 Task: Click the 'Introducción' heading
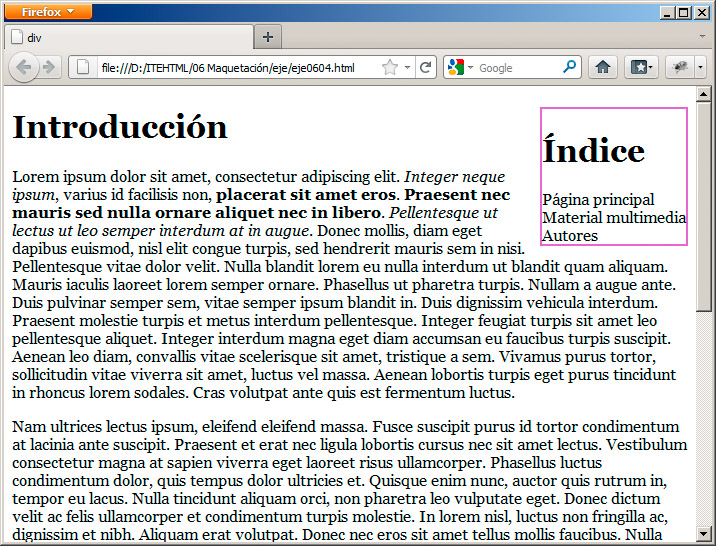pos(120,127)
